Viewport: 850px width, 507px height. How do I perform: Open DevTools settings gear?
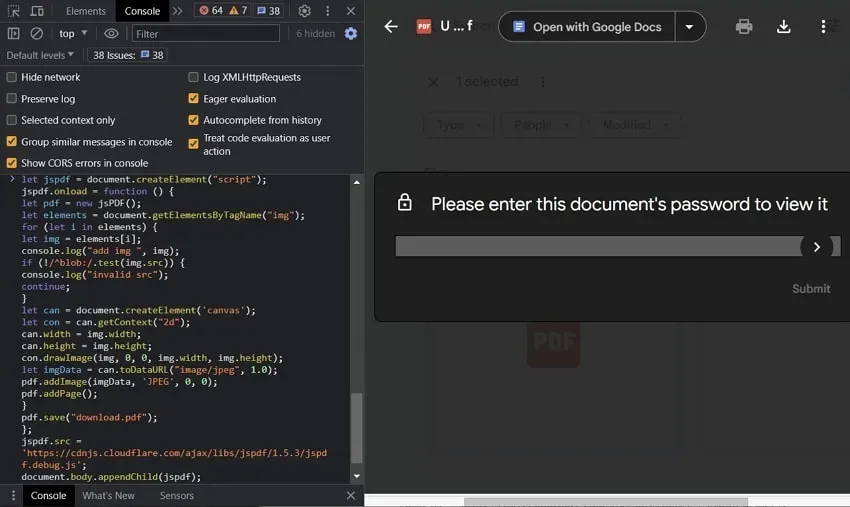[x=305, y=11]
